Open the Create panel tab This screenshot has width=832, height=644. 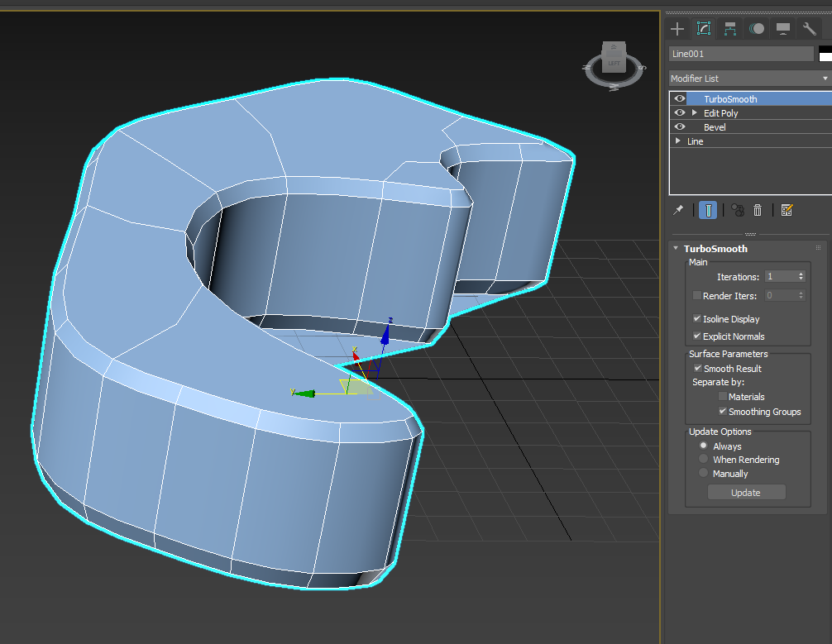point(677,29)
